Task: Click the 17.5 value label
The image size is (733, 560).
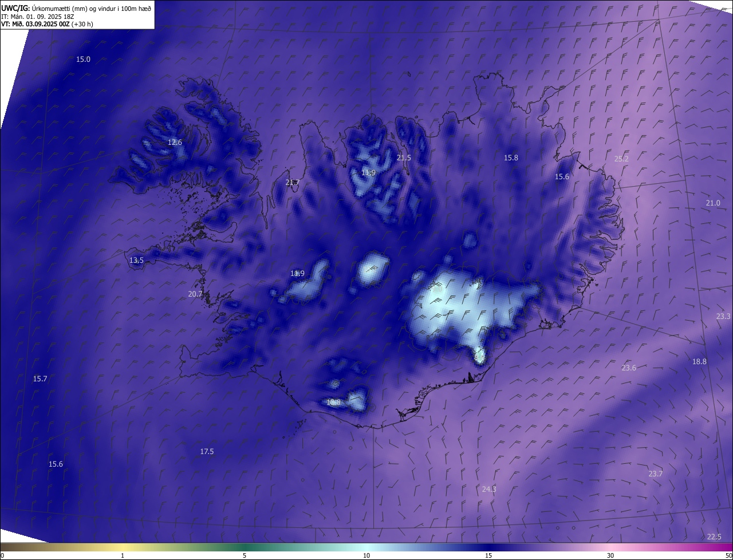Action: [207, 451]
